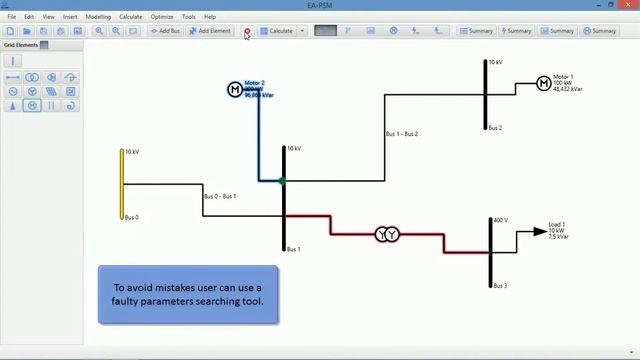Expand the Calculate dropdown arrow
640x360 pixels.
(x=302, y=31)
